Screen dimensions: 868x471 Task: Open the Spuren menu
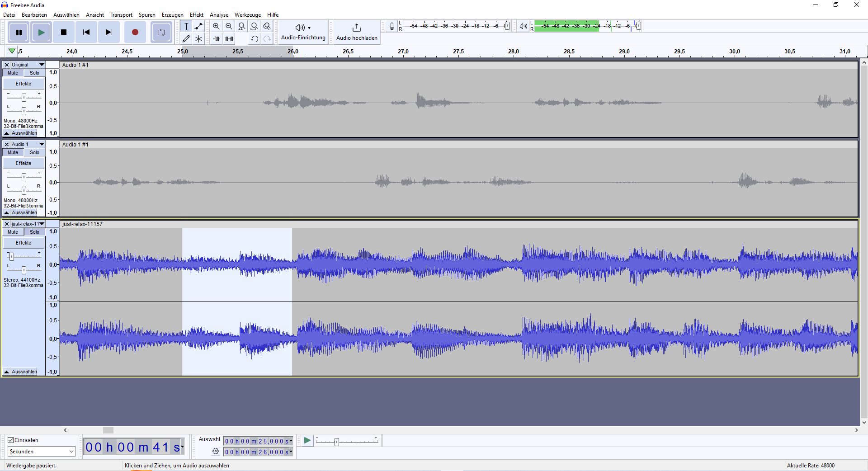click(x=147, y=15)
